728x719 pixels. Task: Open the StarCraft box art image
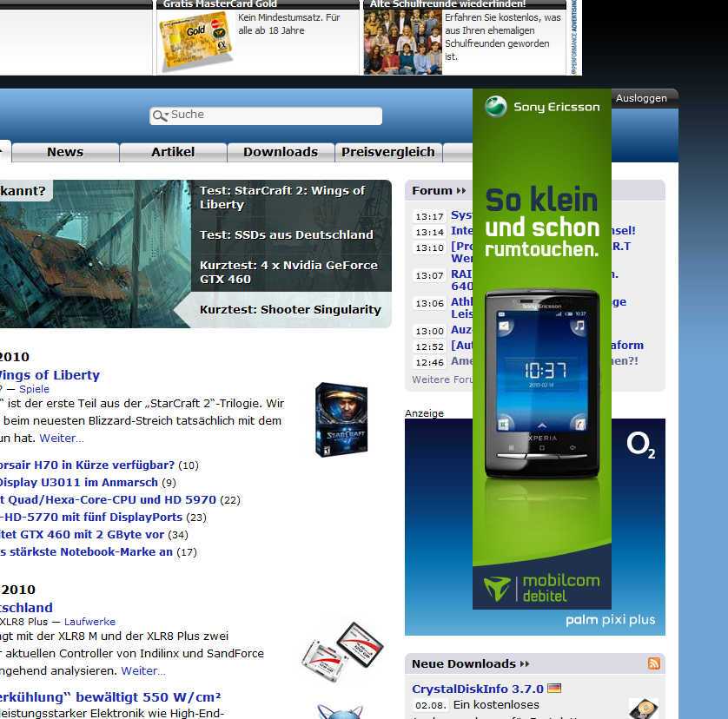341,419
